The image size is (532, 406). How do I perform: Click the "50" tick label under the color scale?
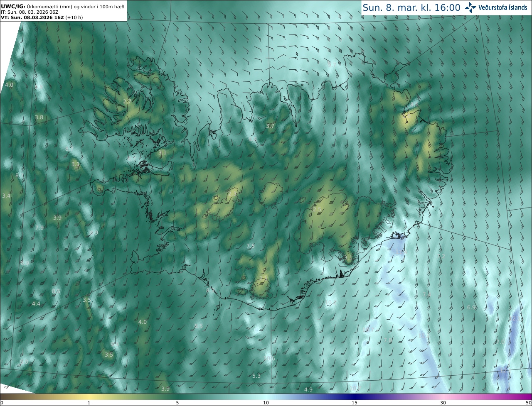pos(529,403)
